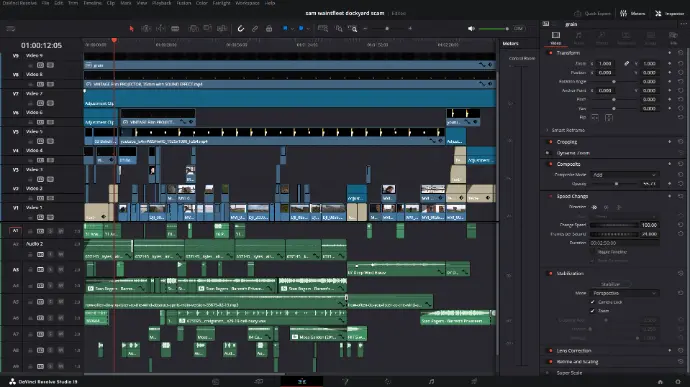Click the Stabilize button
Screen dimensions: 690x387
(610, 284)
